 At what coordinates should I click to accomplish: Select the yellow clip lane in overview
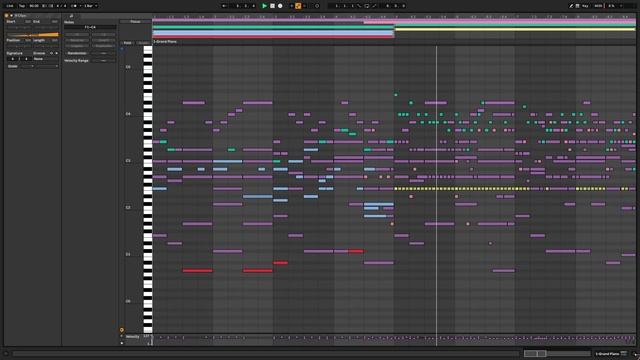[x=515, y=29]
